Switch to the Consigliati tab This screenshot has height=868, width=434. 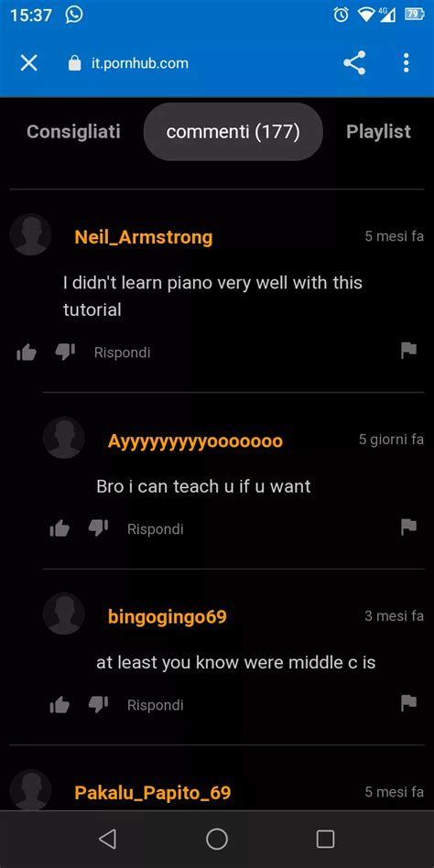coord(73,132)
